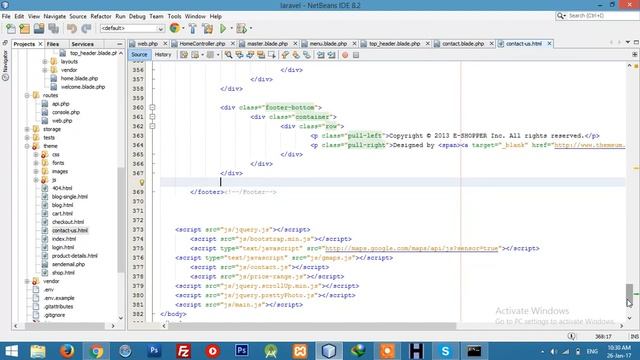Click the Redo toolbar icon
The height and width of the screenshot is (360, 640).
(86, 28)
